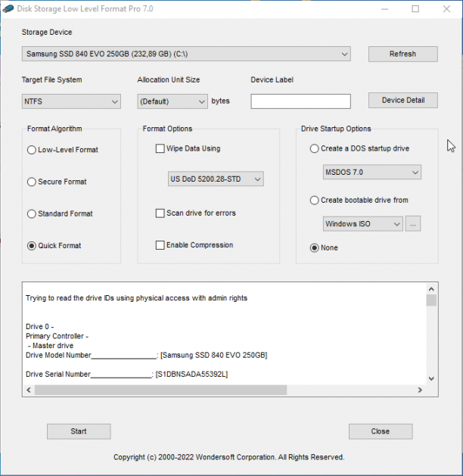Click the log horizontal scrollbar thumb
463x476 pixels.
coord(161,390)
